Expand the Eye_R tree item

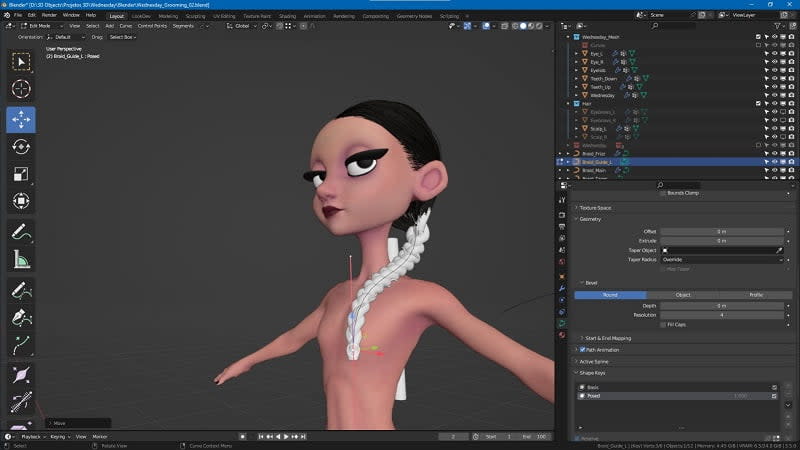577,62
